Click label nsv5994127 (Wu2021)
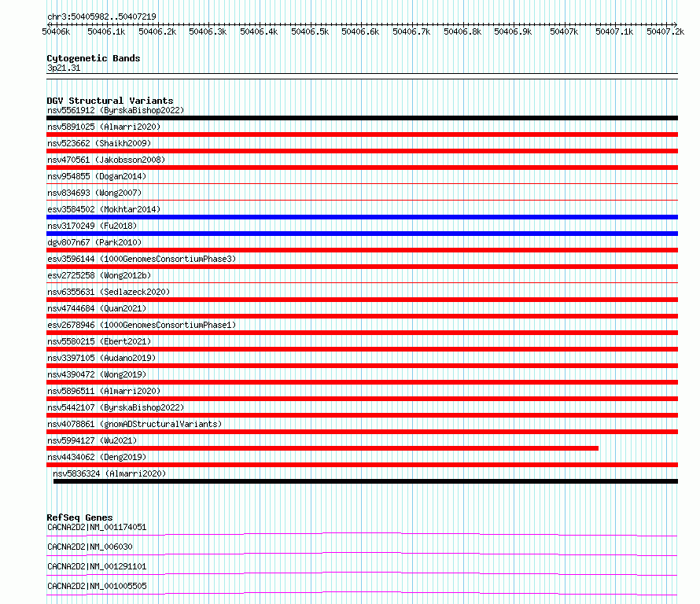Viewport: 700px width, 604px height. pyautogui.click(x=92, y=440)
